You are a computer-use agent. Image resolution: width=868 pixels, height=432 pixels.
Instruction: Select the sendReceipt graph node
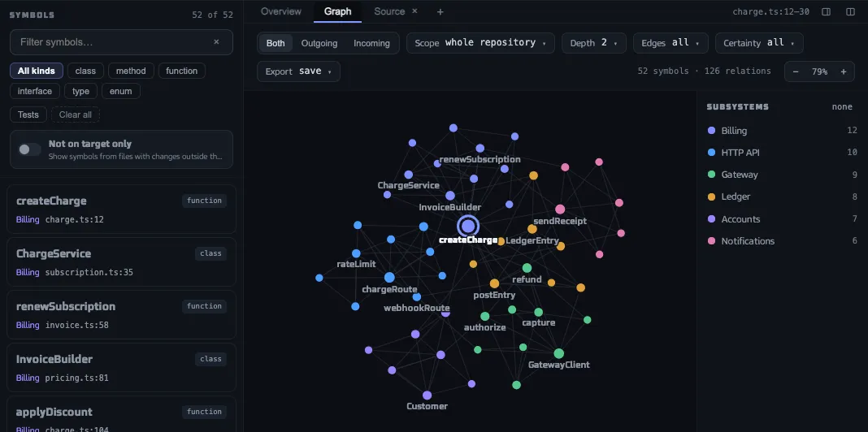[560, 209]
